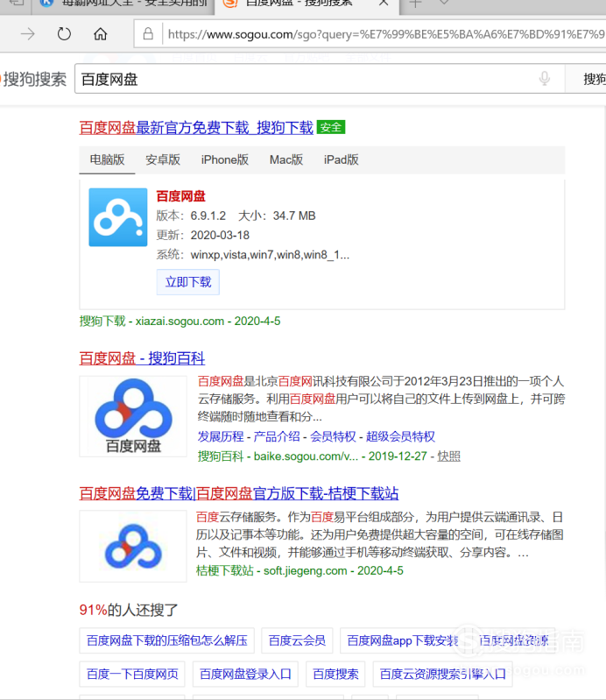Open the 发展历程 sublink

click(x=221, y=436)
